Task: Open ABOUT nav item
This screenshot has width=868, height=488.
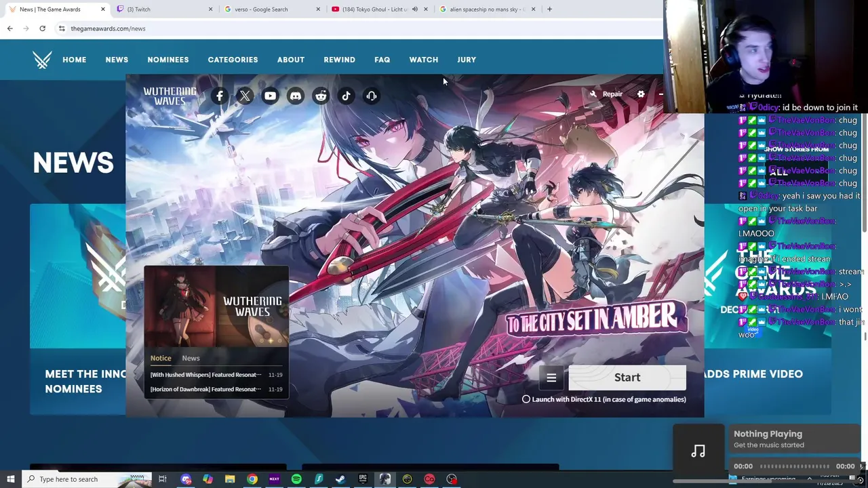Action: click(291, 60)
